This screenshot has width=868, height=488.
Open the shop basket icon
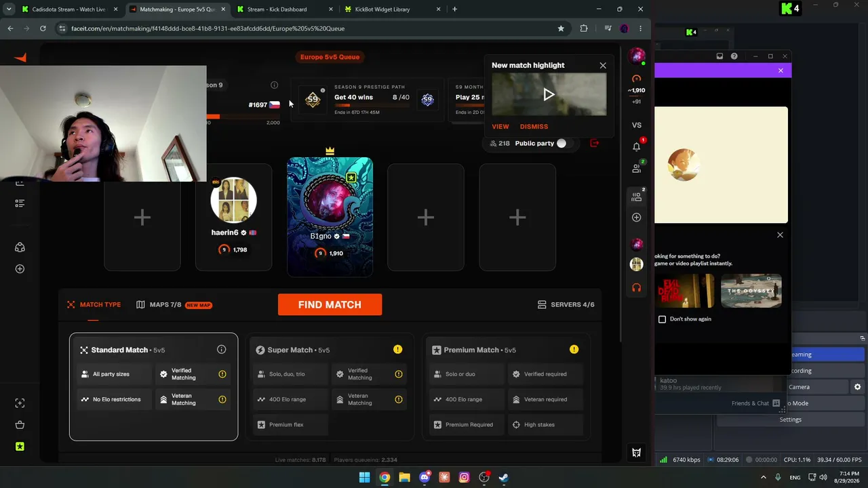click(x=20, y=425)
